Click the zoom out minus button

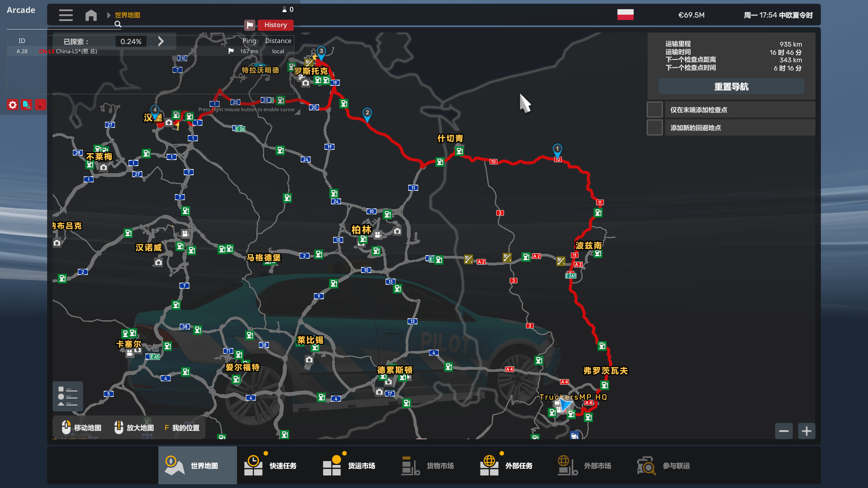pyautogui.click(x=784, y=431)
